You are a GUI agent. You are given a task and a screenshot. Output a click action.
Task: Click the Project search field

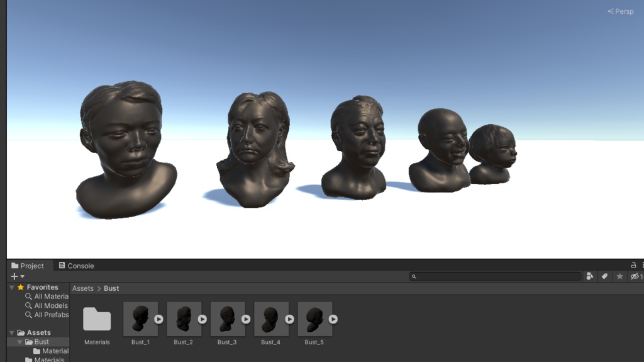coord(496,276)
